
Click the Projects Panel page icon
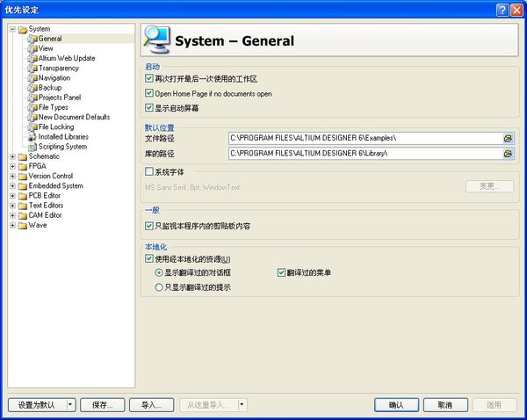click(x=32, y=98)
